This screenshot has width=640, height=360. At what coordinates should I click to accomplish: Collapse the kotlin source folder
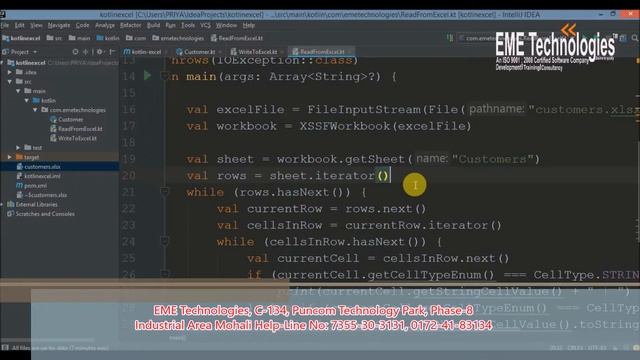[x=27, y=100]
